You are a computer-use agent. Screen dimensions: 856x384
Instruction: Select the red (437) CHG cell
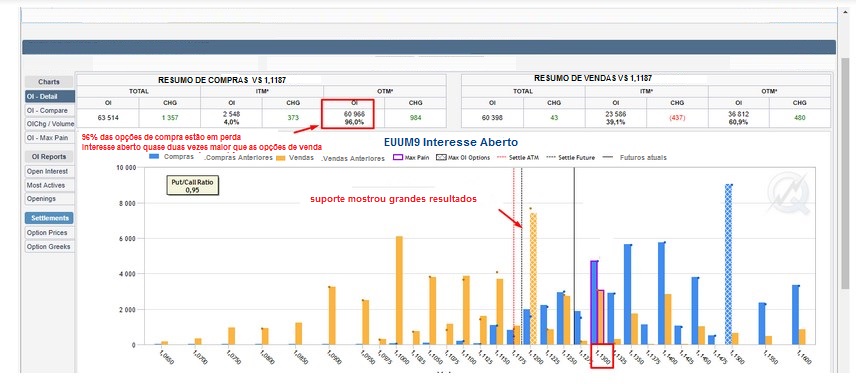tap(677, 118)
